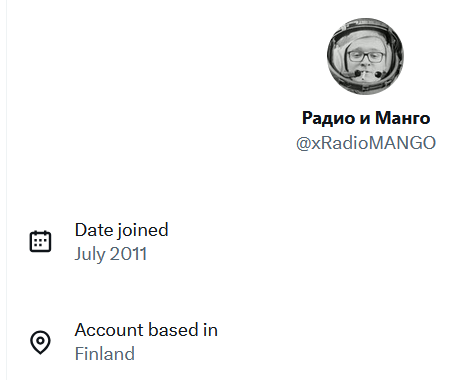Viewport: 467px width, 380px height.
Task: Click the word Account in the location heading
Action: tap(109, 330)
